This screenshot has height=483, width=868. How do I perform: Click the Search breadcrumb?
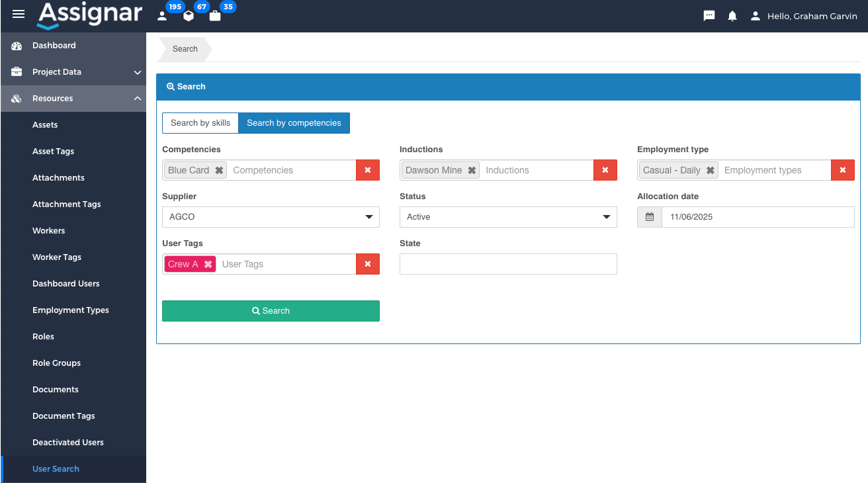click(x=185, y=49)
